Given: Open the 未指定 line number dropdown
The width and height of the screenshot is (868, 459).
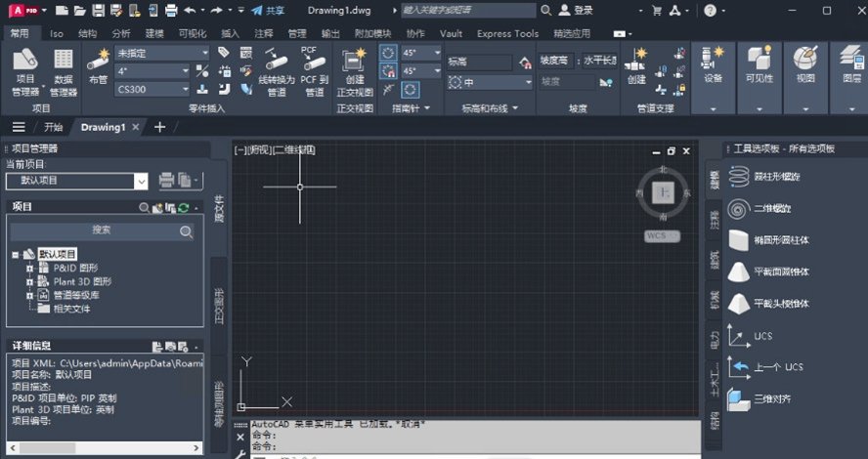Looking at the screenshot, I should pyautogui.click(x=205, y=53).
